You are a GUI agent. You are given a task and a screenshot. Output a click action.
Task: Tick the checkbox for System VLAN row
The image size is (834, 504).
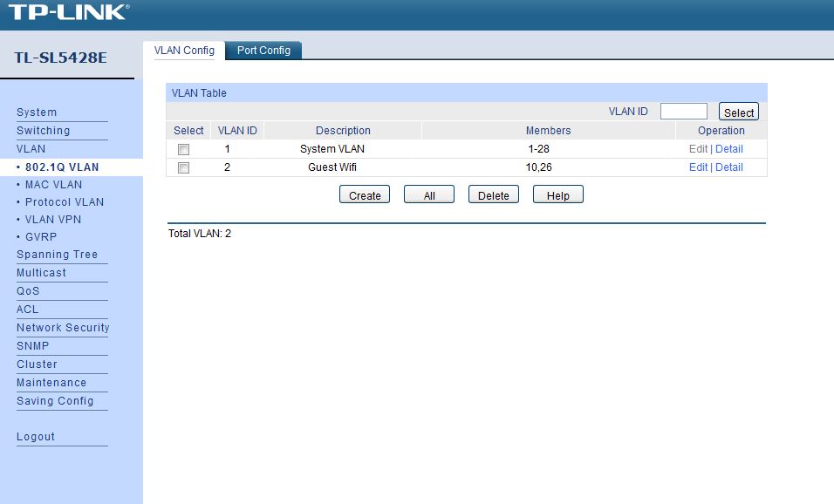[183, 149]
